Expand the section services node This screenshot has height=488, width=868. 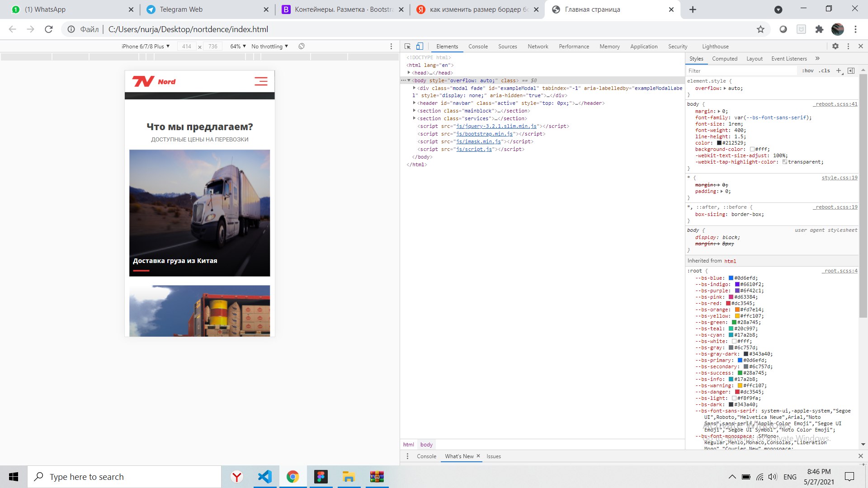tap(415, 118)
